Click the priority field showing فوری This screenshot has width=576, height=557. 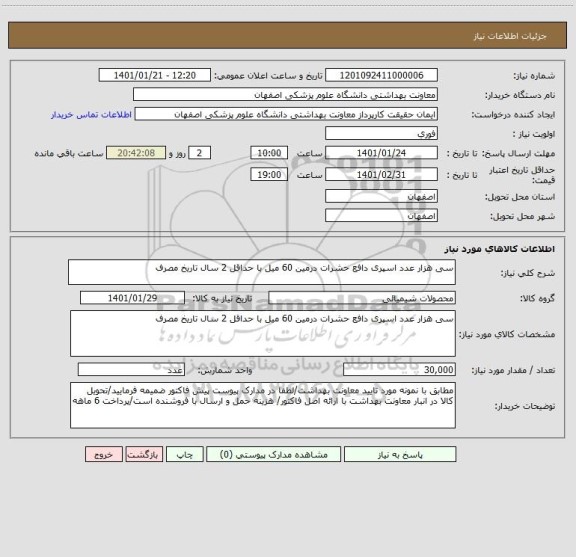[x=381, y=133]
